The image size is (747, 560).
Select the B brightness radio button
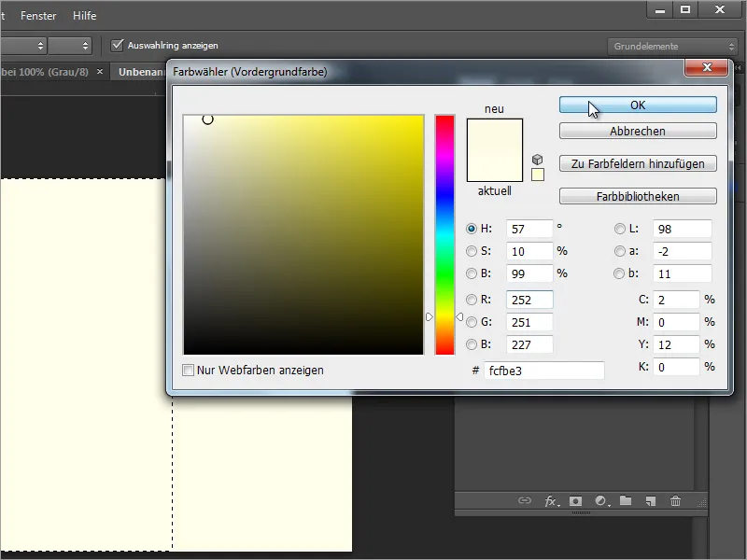472,273
